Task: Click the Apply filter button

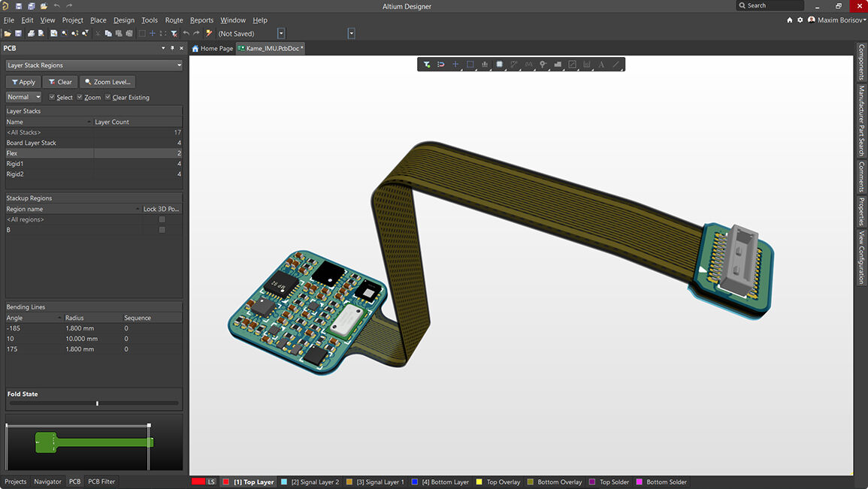Action: (23, 82)
